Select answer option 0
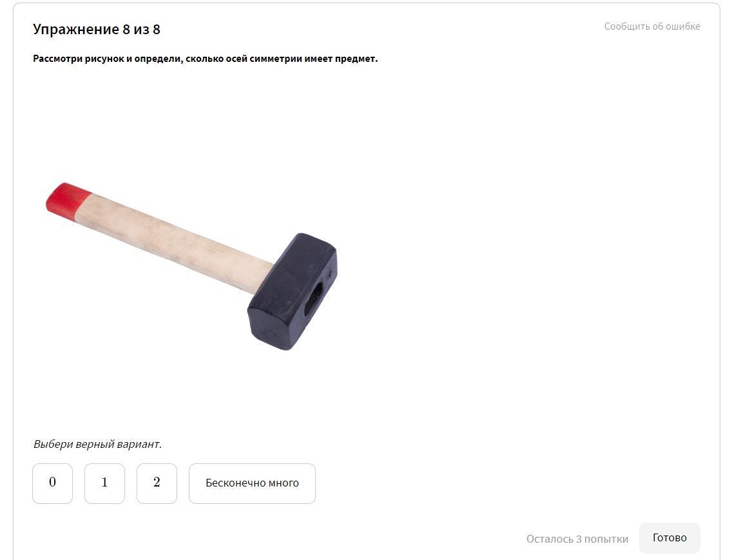 (52, 483)
